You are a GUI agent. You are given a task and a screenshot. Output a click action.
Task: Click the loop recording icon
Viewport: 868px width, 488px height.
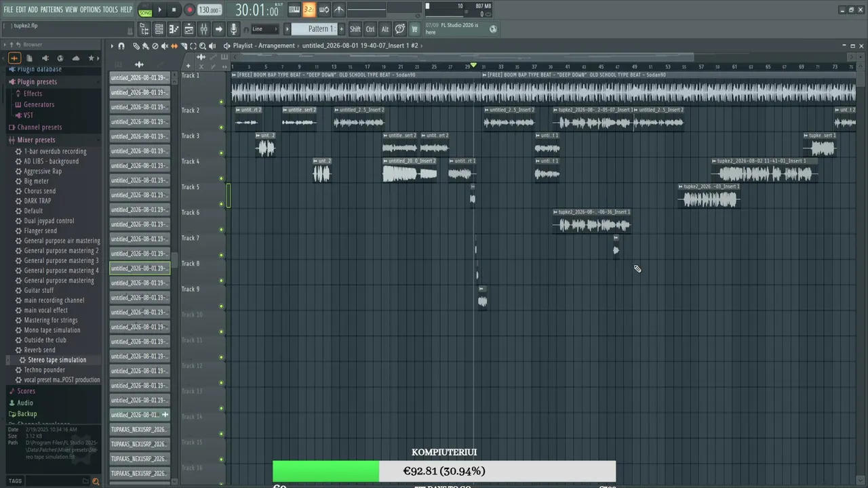pos(324,9)
